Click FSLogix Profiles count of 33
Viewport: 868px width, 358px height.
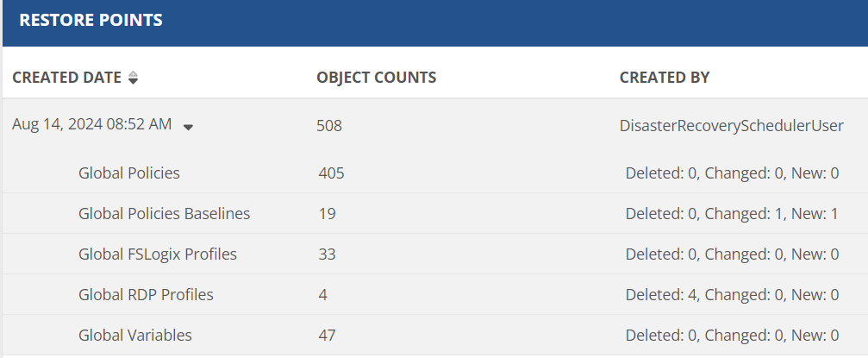pyautogui.click(x=326, y=254)
